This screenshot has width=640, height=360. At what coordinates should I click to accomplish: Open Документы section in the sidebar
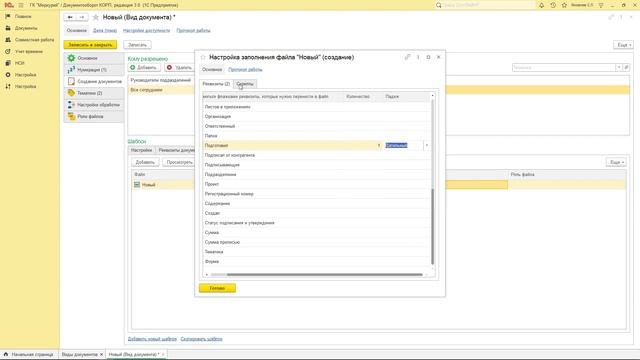pos(26,28)
